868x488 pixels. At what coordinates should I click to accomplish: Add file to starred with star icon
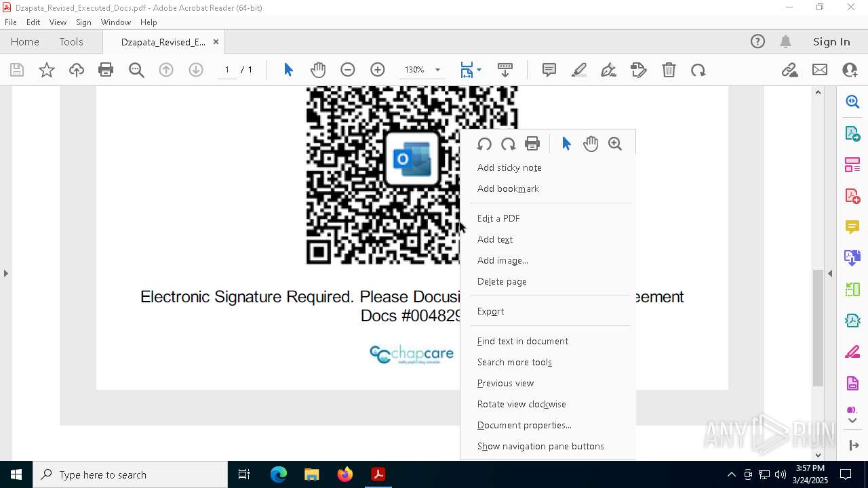(47, 70)
